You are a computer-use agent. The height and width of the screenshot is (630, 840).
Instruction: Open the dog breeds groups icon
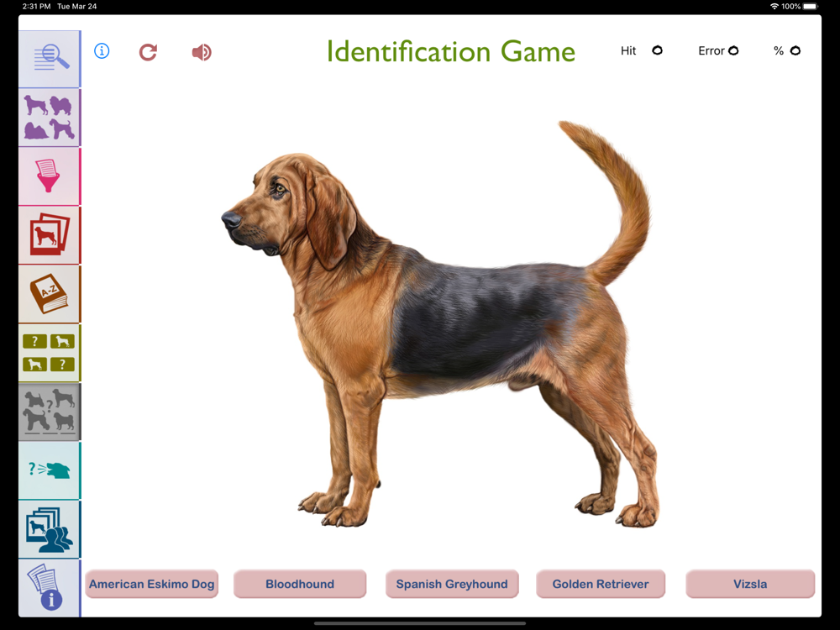point(50,118)
